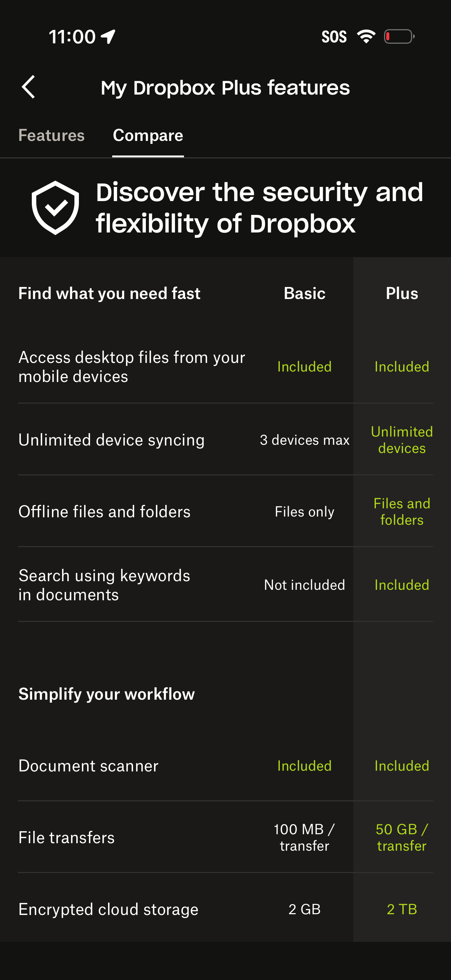Tap the '100 MB / transfer' cell
Screen dimensions: 451x980
click(x=304, y=838)
